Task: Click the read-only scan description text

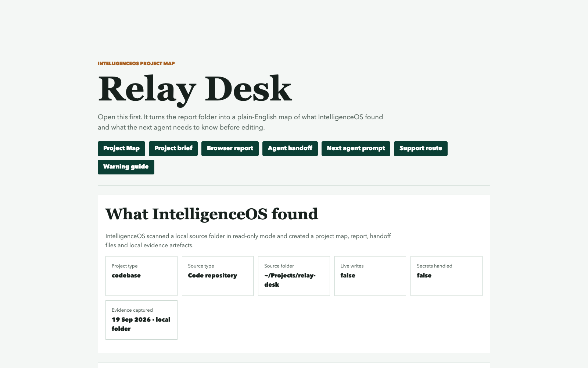Action: (x=248, y=241)
